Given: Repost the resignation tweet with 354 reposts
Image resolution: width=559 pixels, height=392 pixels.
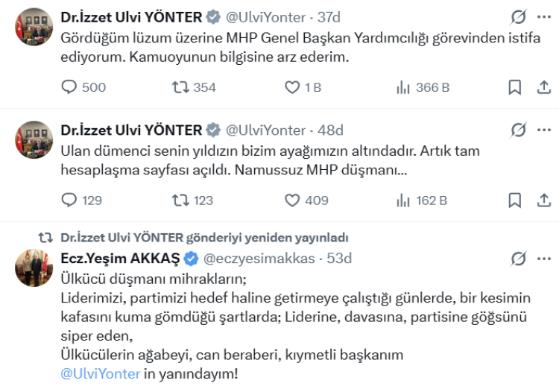Looking at the screenshot, I should (x=180, y=87).
